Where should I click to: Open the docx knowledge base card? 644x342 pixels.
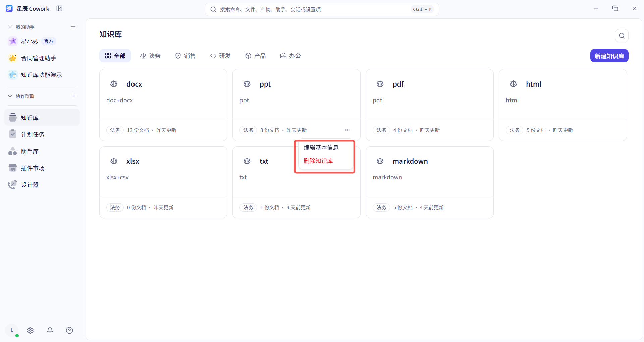tap(163, 105)
